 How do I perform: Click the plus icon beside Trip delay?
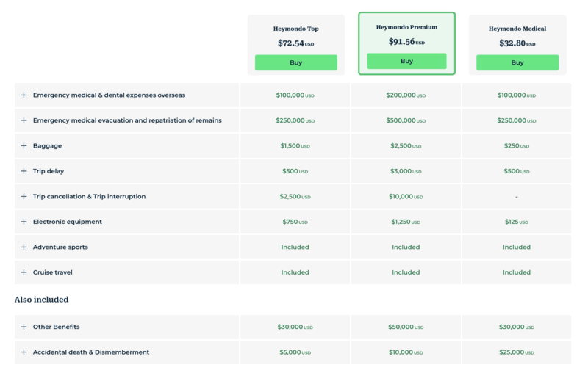[x=24, y=171]
